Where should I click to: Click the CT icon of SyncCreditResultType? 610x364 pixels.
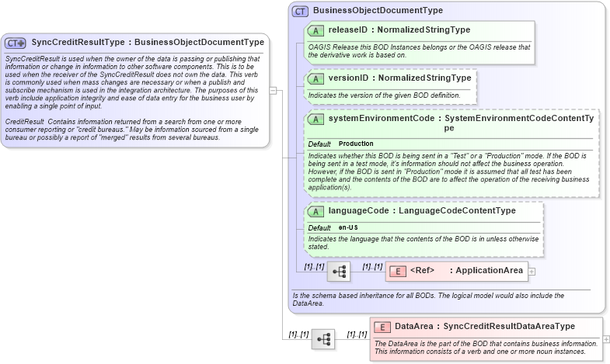click(x=16, y=43)
